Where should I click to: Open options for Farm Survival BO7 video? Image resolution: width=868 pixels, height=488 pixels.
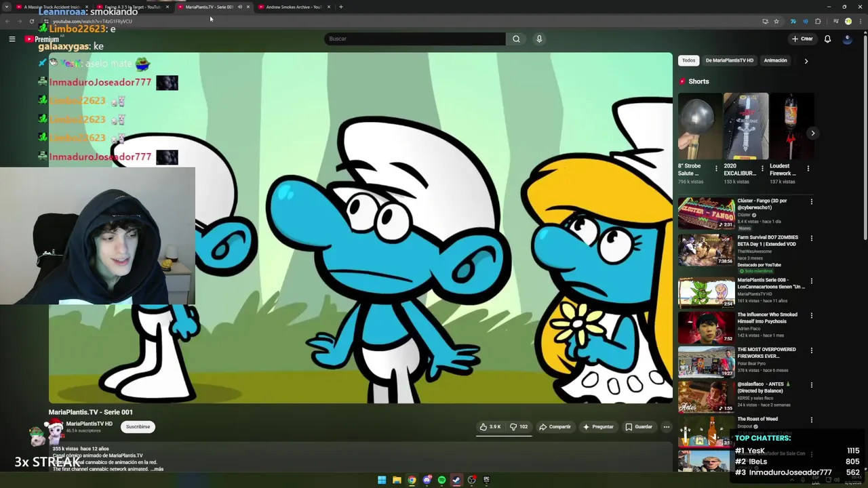811,239
